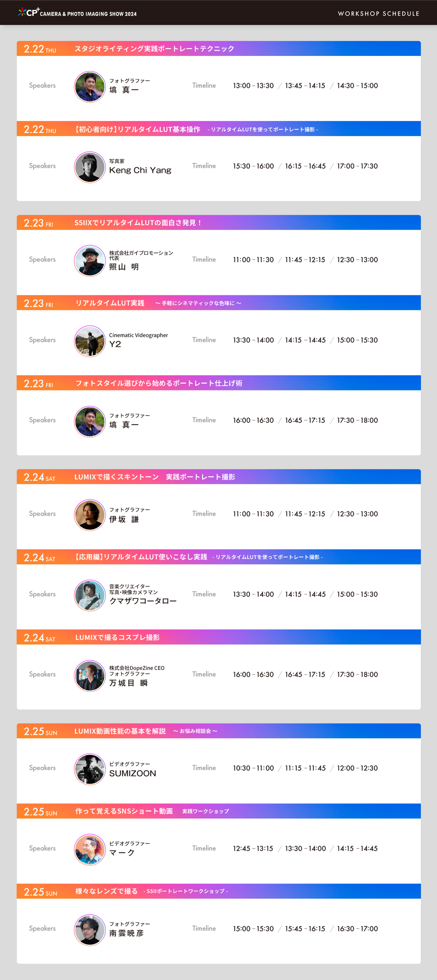Viewport: 437px width, 980px height.
Task: Select the LUMIXで撮るコスプレ撮影 session header
Action: (x=117, y=637)
